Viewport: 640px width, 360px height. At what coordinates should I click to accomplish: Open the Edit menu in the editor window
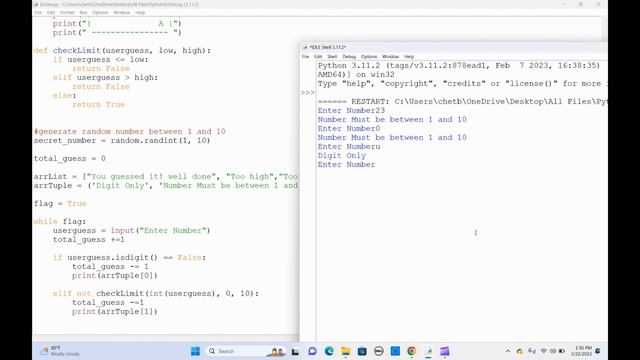(x=51, y=13)
